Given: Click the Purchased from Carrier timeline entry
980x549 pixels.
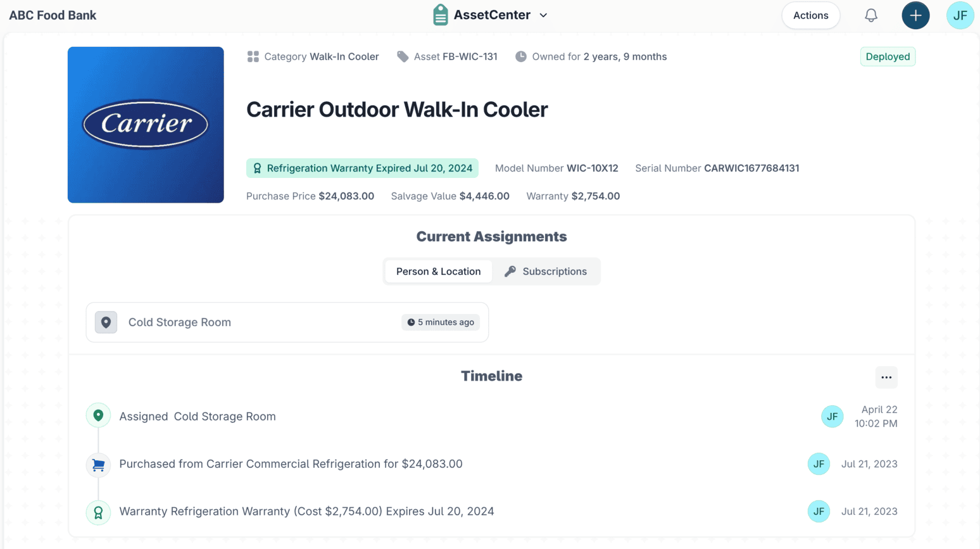Looking at the screenshot, I should pos(291,464).
